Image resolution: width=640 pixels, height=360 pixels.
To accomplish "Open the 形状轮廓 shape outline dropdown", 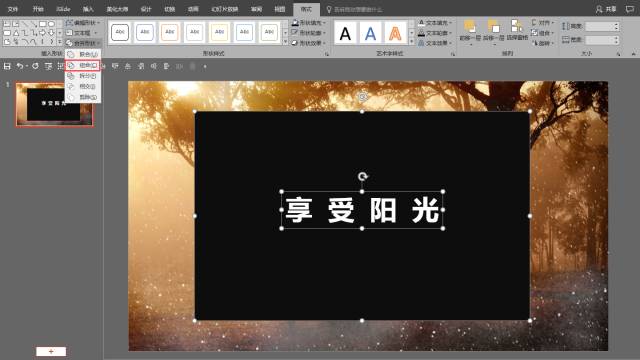I will pos(309,33).
